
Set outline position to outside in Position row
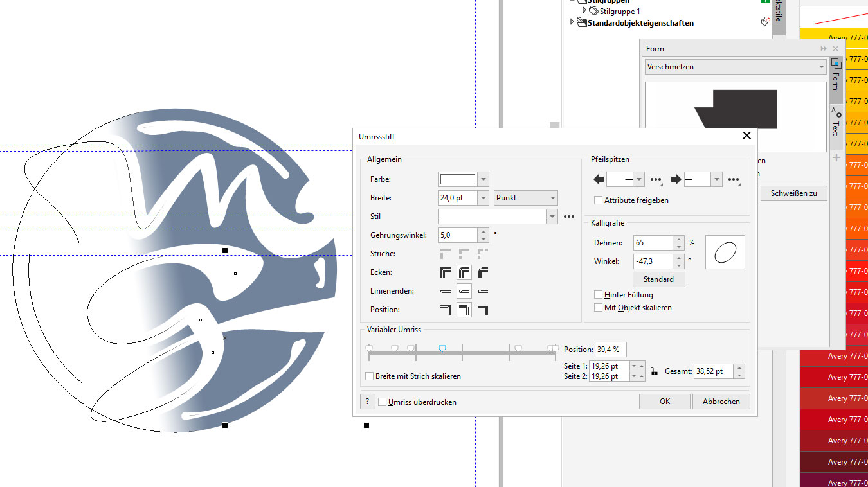click(445, 310)
